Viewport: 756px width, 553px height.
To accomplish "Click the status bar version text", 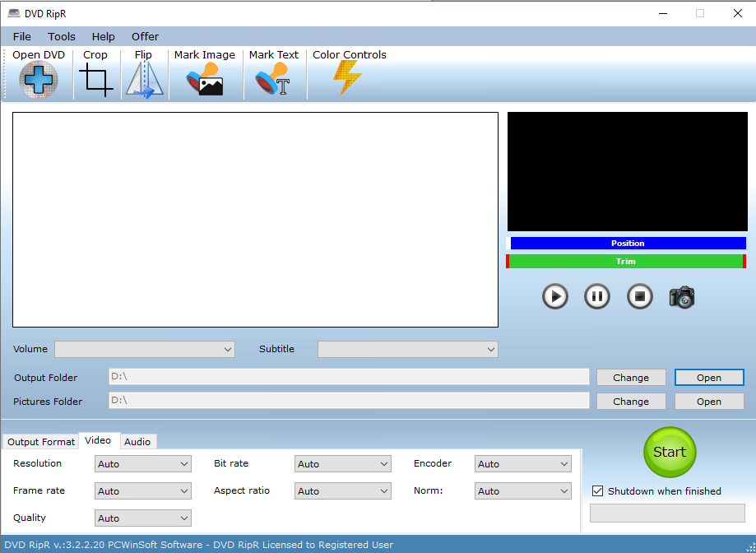I will pyautogui.click(x=198, y=545).
